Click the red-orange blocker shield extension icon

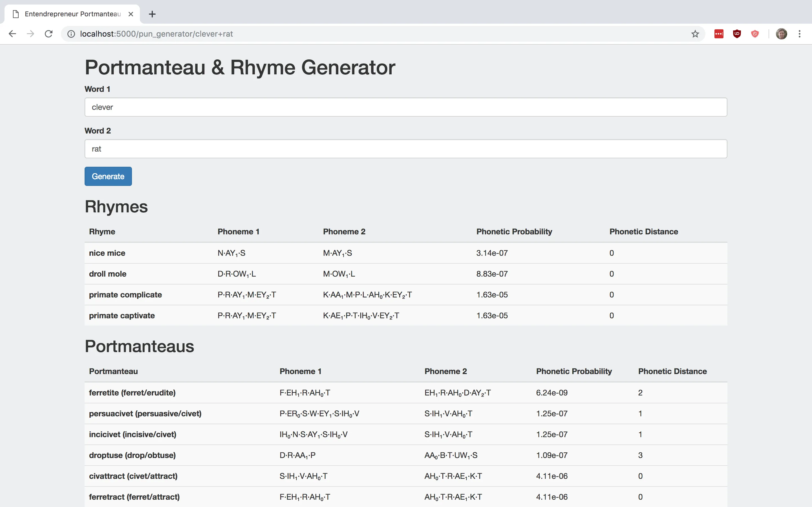[x=754, y=34]
